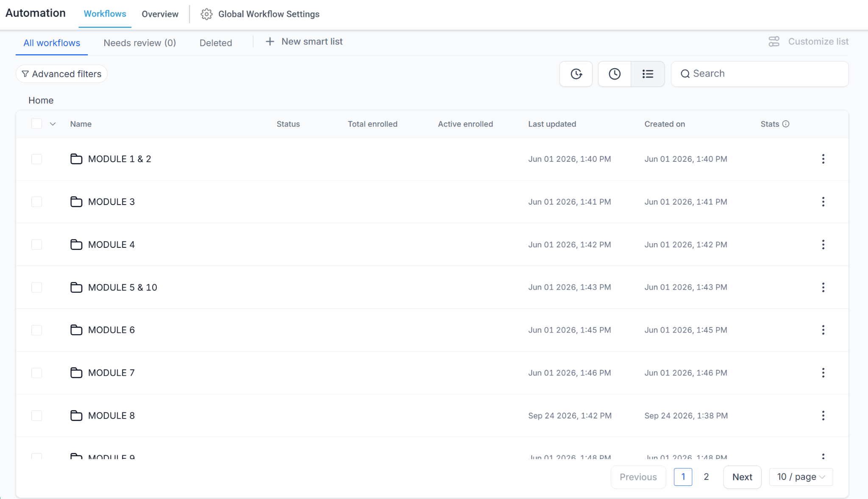Open three-dot menu for MODULE 8
Viewport: 868px width, 499px height.
point(823,416)
